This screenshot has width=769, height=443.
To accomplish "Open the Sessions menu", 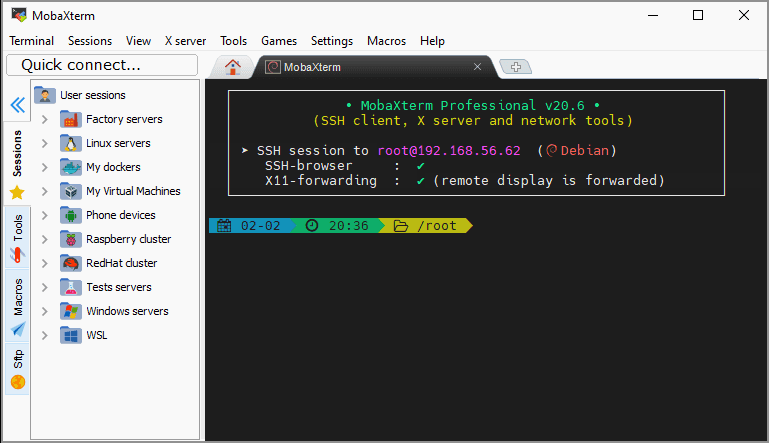I will [90, 41].
